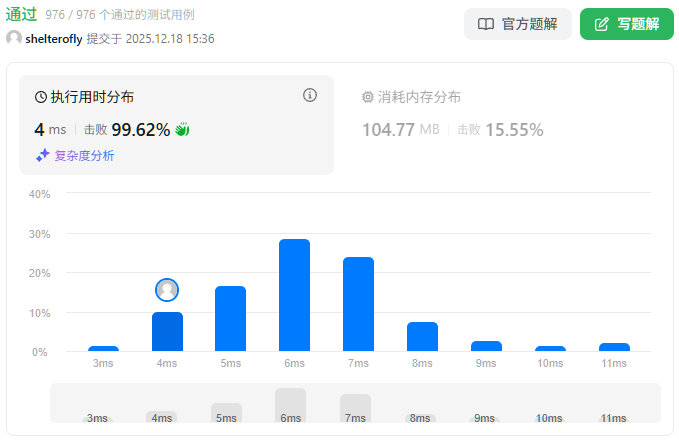Screen dimensions: 679x441
Task: Click the chip icon beside 消耗内存分布
Action: (x=367, y=97)
